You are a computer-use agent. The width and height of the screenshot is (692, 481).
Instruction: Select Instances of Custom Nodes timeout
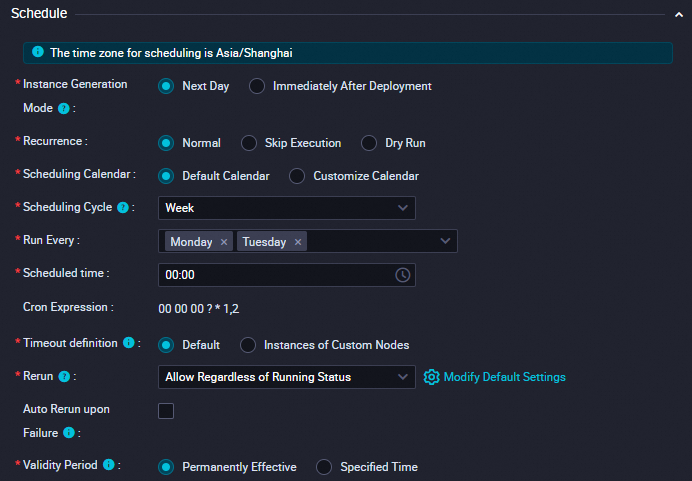248,345
